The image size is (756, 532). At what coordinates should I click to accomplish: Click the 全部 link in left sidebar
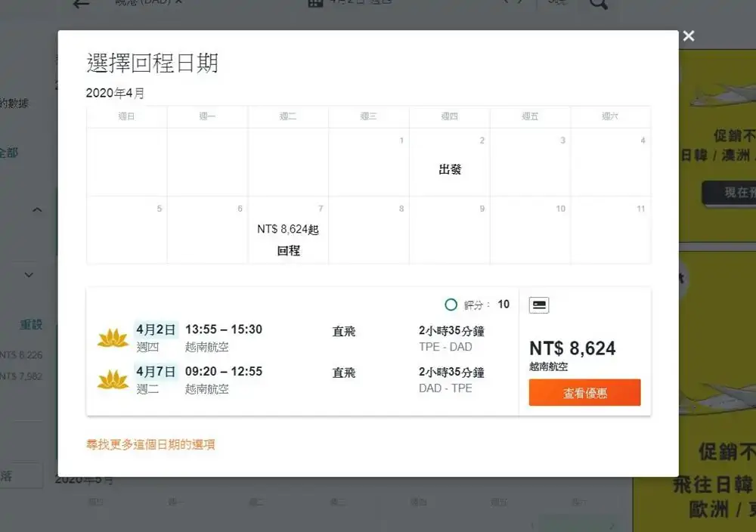8,153
